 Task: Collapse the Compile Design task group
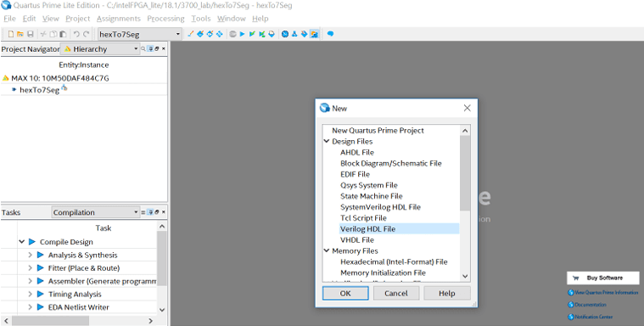[x=22, y=242]
